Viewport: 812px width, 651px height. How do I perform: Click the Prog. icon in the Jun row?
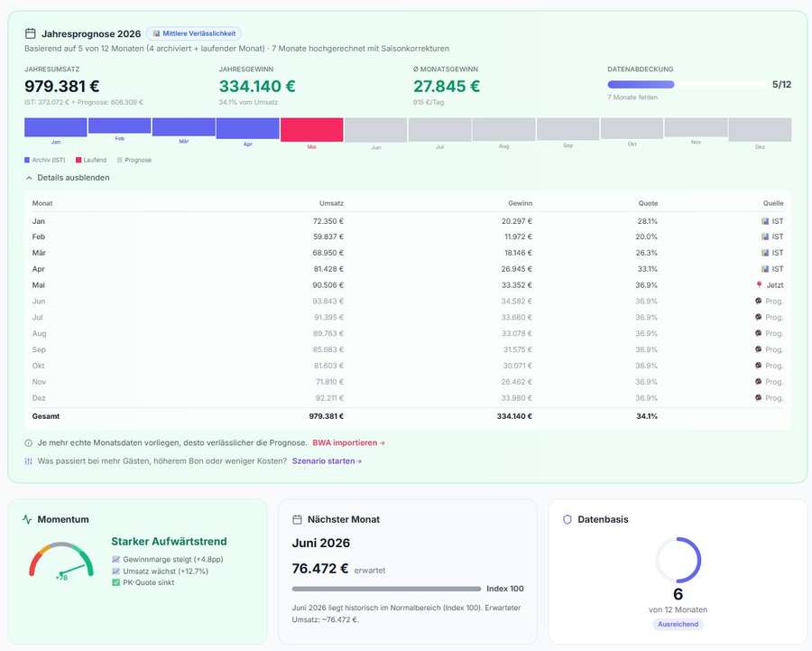coord(758,301)
